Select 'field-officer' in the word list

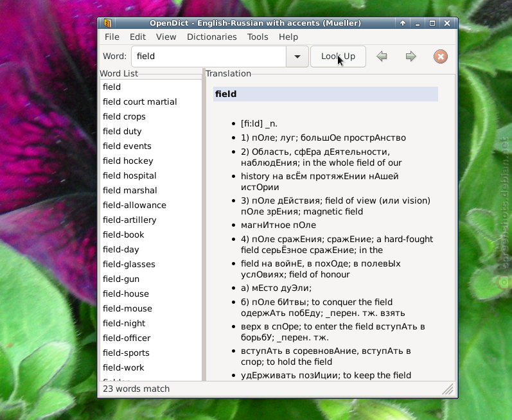[151, 338]
